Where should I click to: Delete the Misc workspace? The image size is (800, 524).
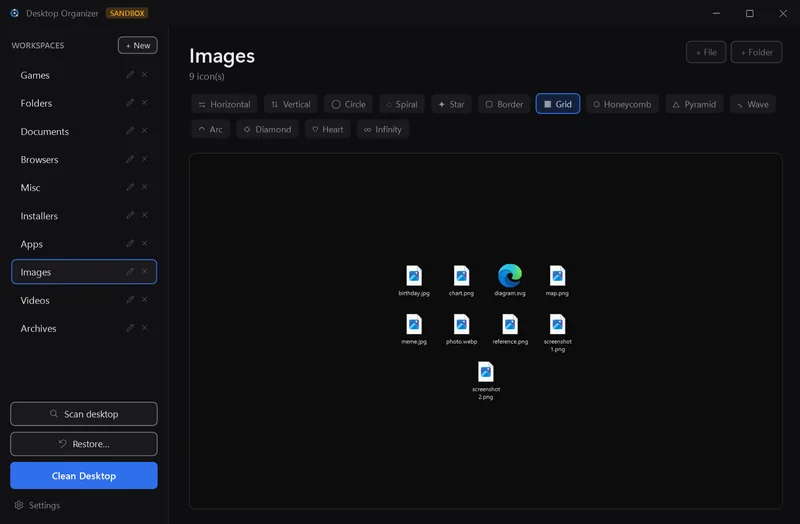point(144,187)
